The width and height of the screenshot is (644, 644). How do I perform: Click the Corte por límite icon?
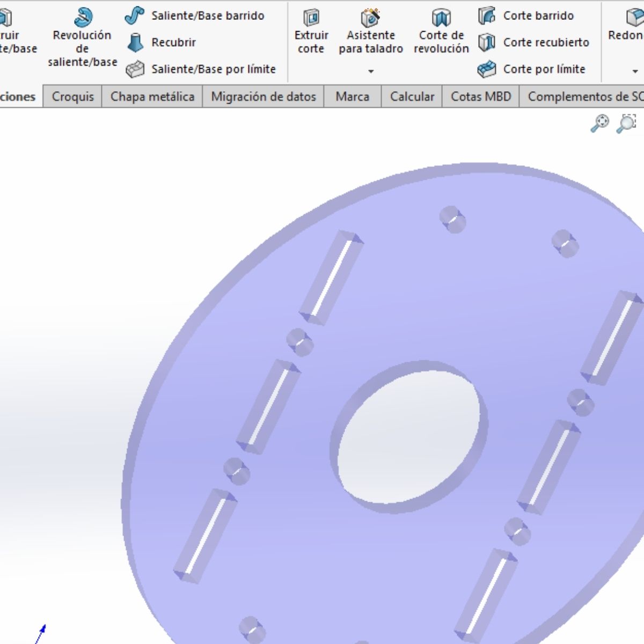click(x=486, y=69)
